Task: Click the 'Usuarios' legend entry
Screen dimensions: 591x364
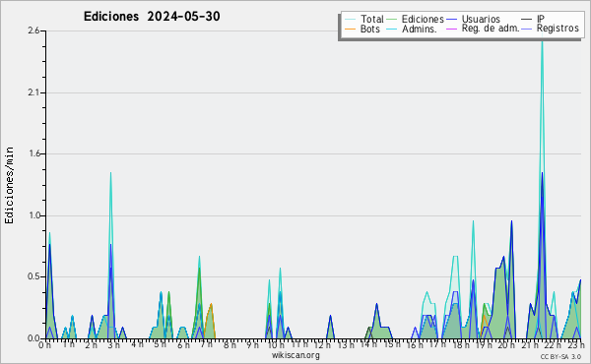Action: coord(481,19)
